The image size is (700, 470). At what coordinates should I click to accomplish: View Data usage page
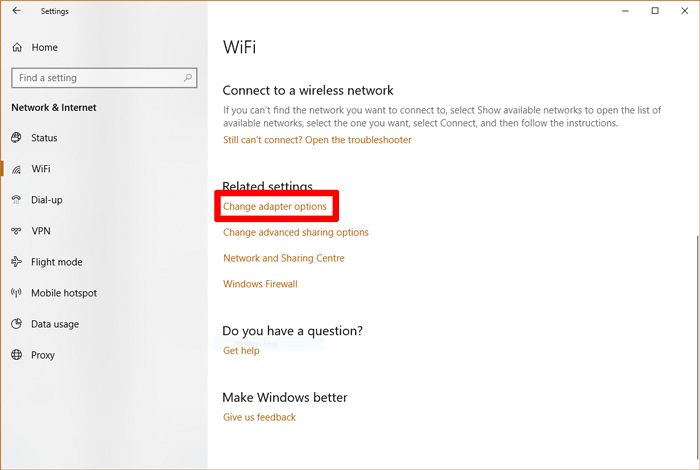[55, 324]
